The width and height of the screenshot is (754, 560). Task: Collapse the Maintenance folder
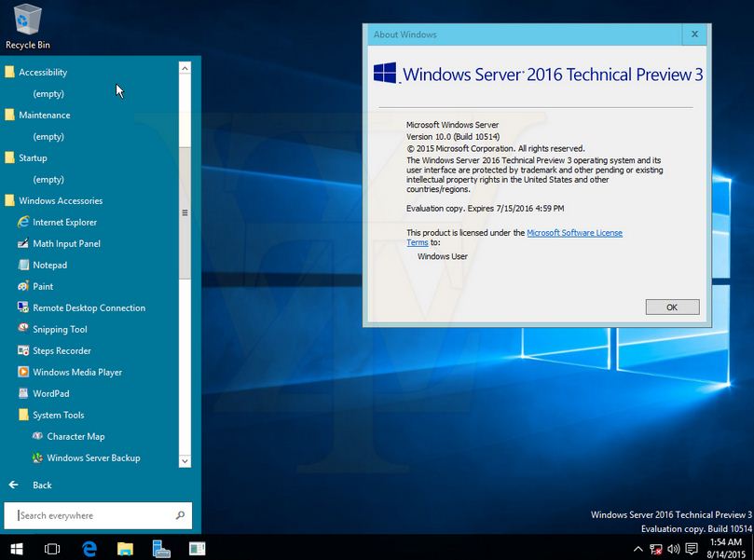37,115
